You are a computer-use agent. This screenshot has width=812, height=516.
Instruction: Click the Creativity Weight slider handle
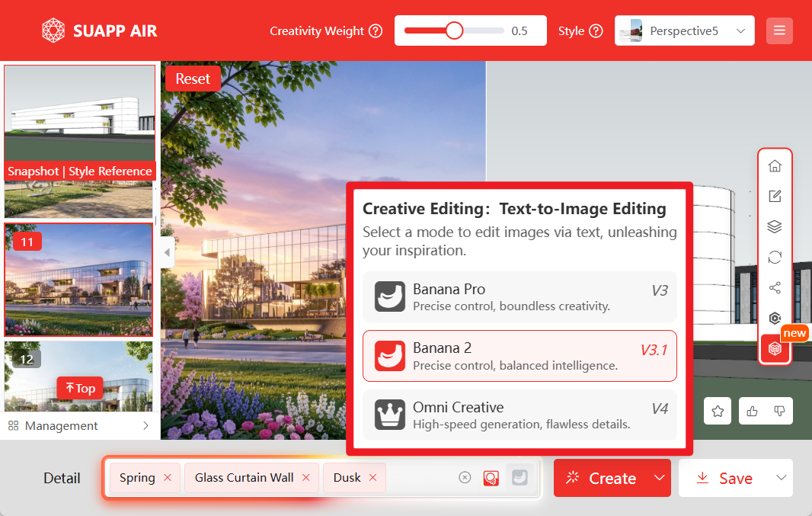pos(454,30)
